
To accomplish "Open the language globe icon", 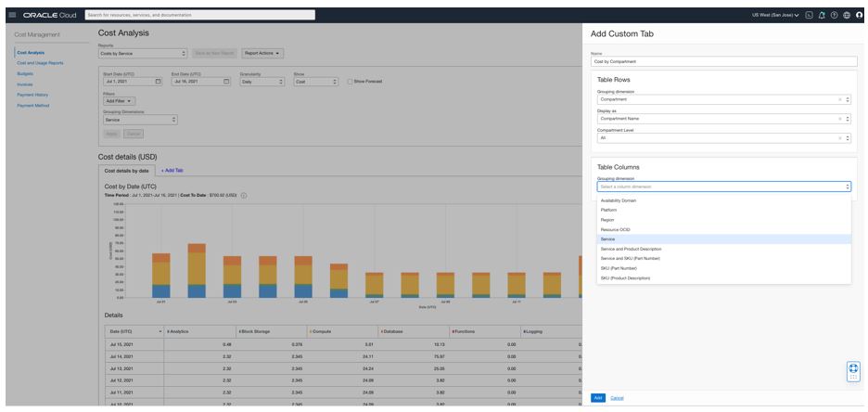I will coord(846,15).
